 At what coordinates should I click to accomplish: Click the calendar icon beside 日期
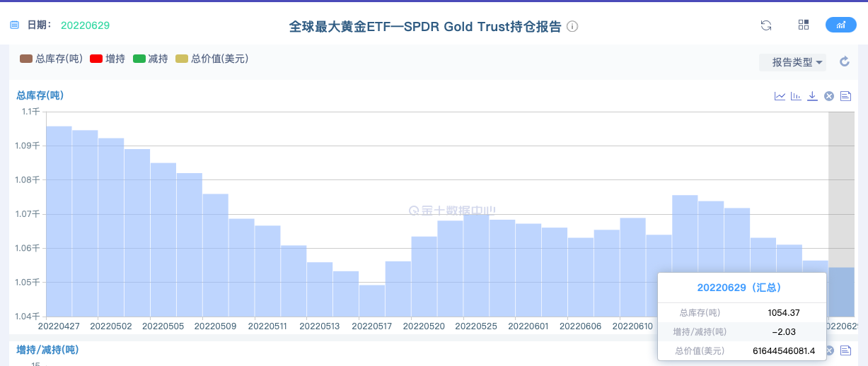(14, 25)
